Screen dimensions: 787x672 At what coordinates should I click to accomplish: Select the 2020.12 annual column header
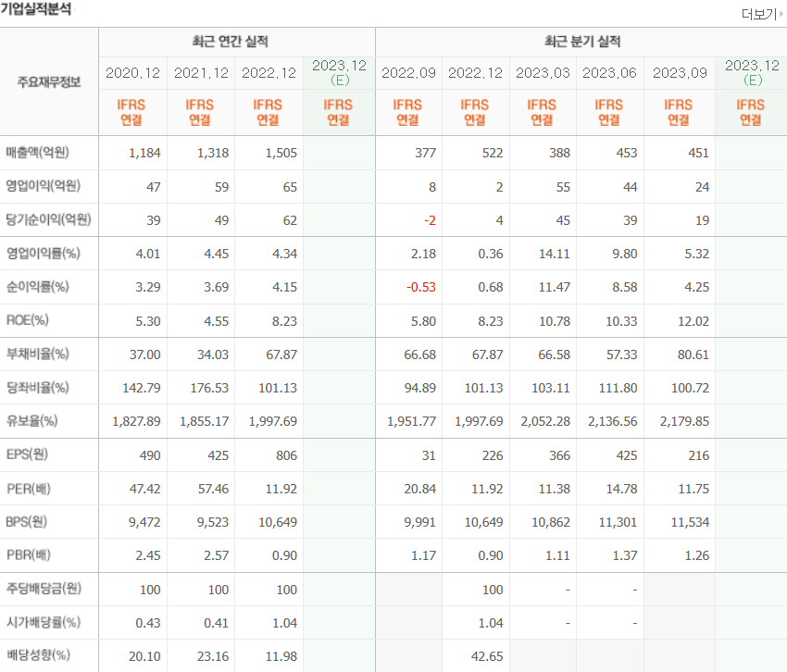[x=132, y=73]
